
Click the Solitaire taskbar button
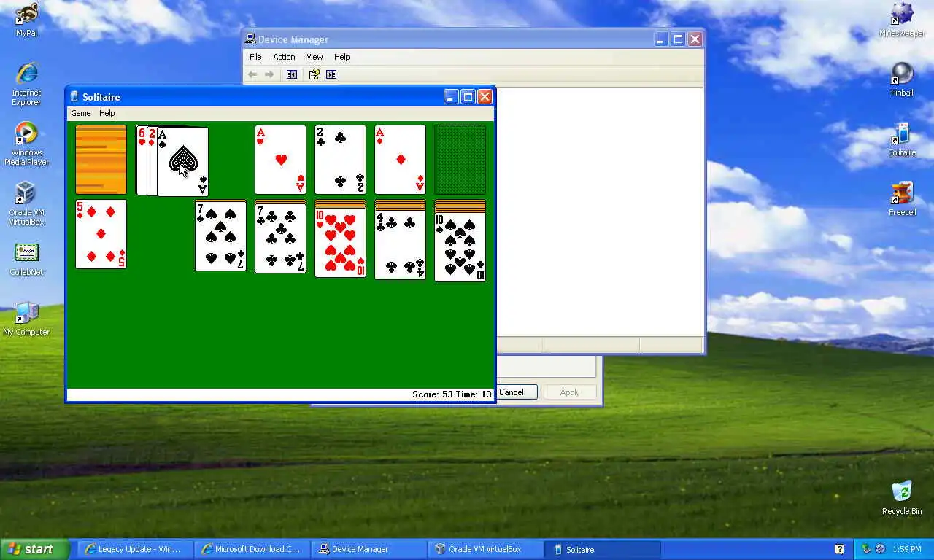[603, 549]
